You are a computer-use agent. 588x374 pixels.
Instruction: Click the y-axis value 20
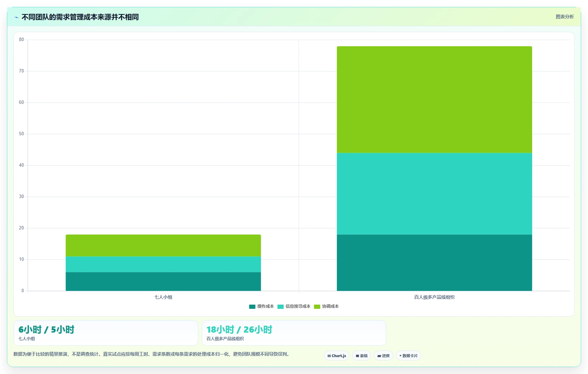point(21,228)
